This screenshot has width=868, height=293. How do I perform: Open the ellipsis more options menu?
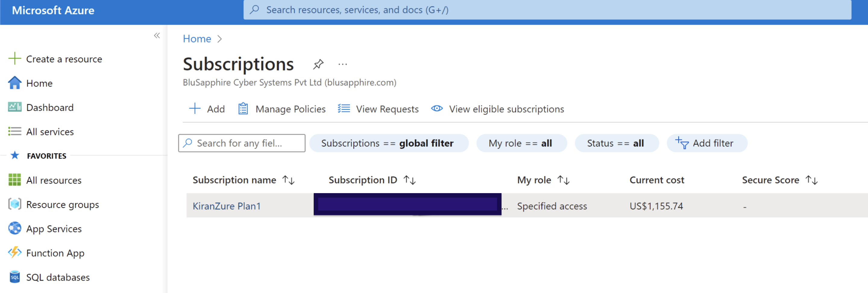pos(342,64)
